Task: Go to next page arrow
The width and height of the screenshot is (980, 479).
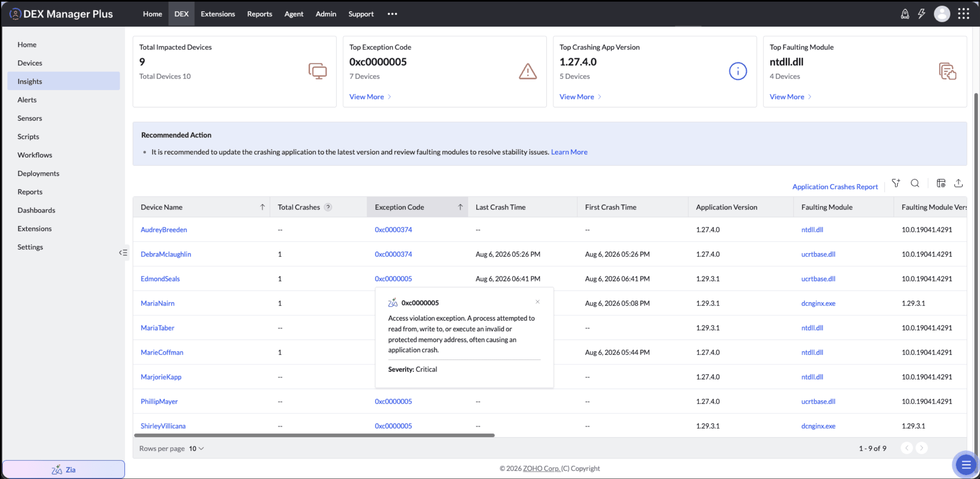Action: (922, 448)
